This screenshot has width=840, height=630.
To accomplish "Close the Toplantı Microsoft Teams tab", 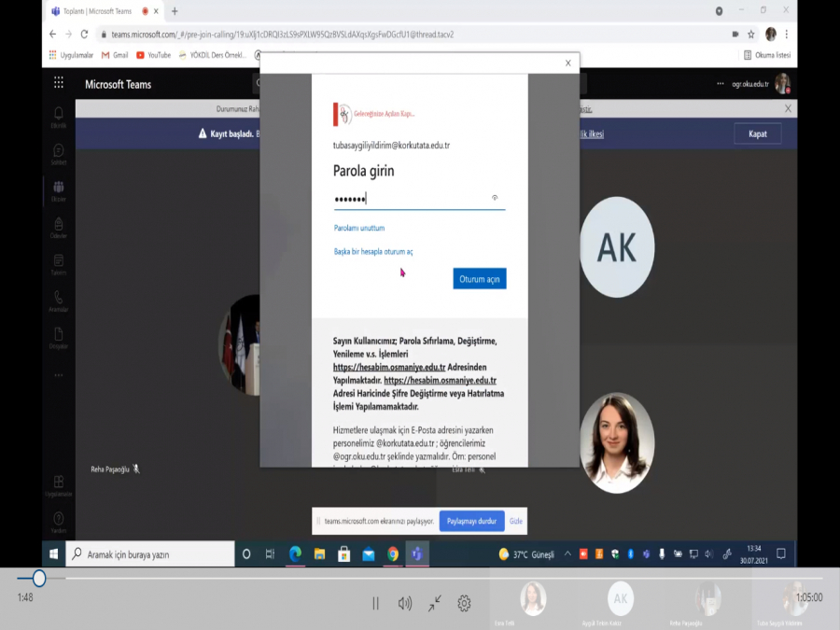I will (156, 10).
